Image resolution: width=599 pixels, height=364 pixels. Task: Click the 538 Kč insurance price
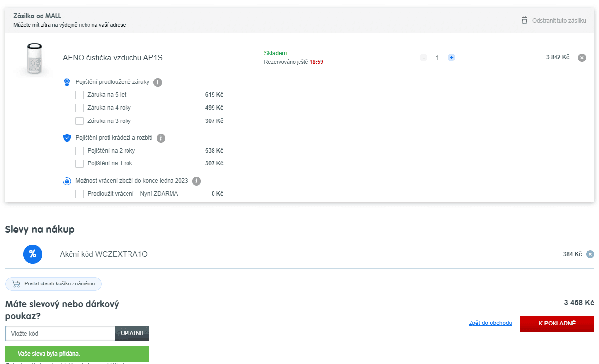[214, 151]
